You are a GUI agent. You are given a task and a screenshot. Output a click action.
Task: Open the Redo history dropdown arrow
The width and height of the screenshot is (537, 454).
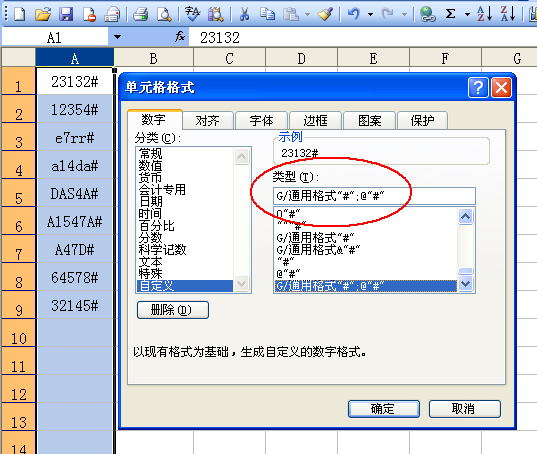click(x=404, y=14)
